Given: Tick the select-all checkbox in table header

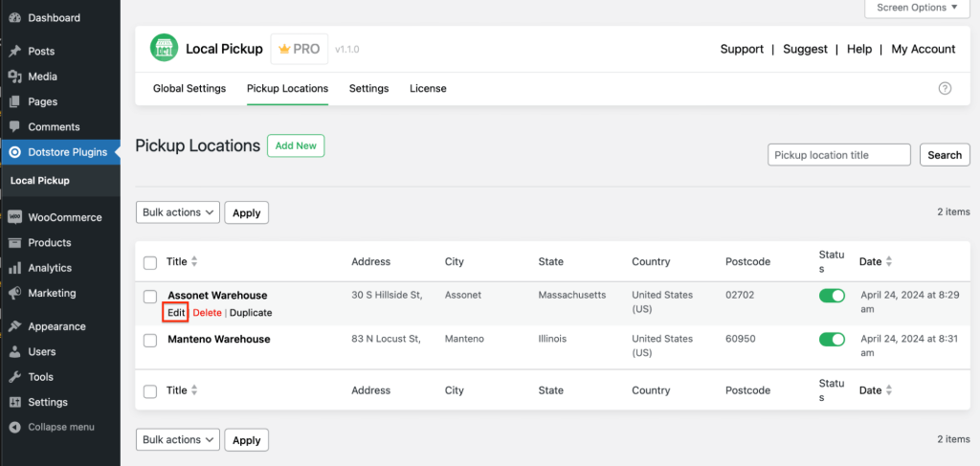Looking at the screenshot, I should point(150,262).
